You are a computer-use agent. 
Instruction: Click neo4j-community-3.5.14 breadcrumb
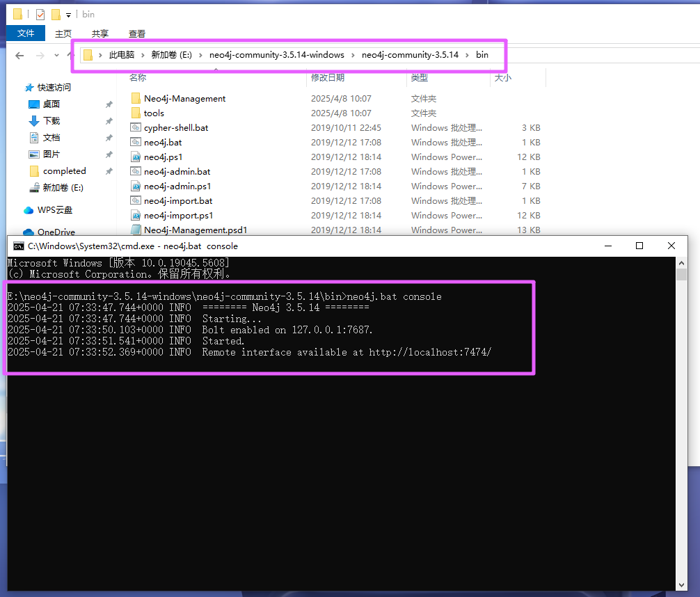click(x=410, y=55)
